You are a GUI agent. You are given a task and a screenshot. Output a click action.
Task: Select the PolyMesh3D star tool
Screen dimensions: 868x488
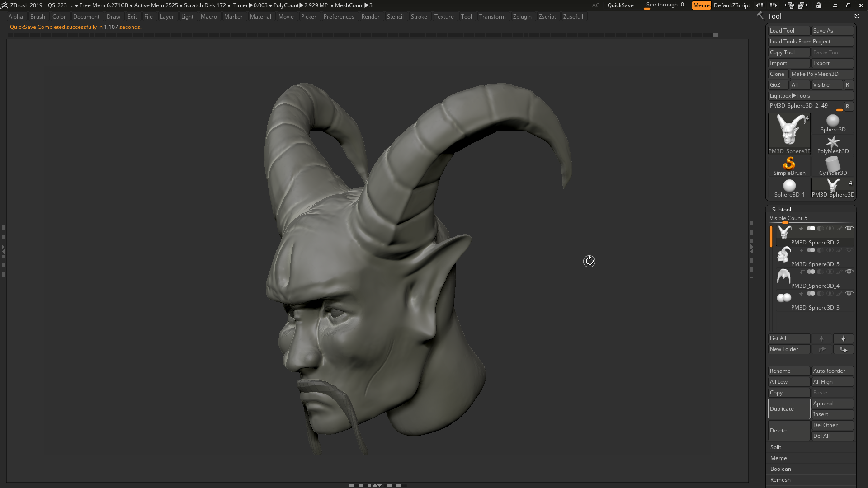coord(833,145)
